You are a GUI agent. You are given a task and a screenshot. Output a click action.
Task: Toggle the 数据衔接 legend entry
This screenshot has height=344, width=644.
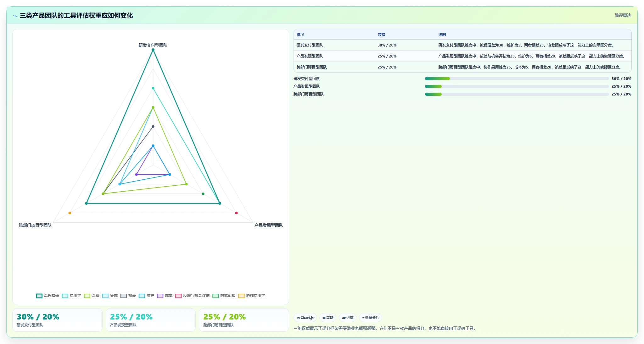(x=224, y=296)
